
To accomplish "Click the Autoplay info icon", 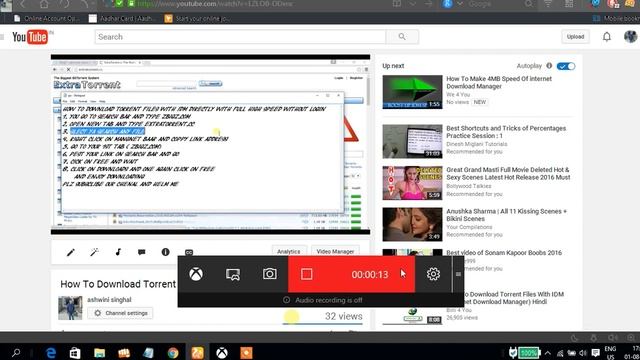I will (x=549, y=66).
